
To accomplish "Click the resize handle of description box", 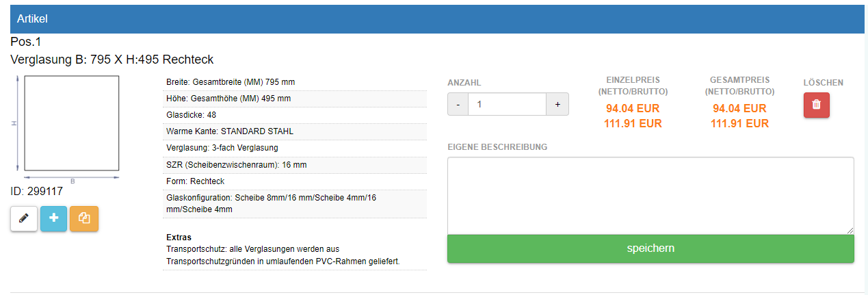I will [x=850, y=231].
